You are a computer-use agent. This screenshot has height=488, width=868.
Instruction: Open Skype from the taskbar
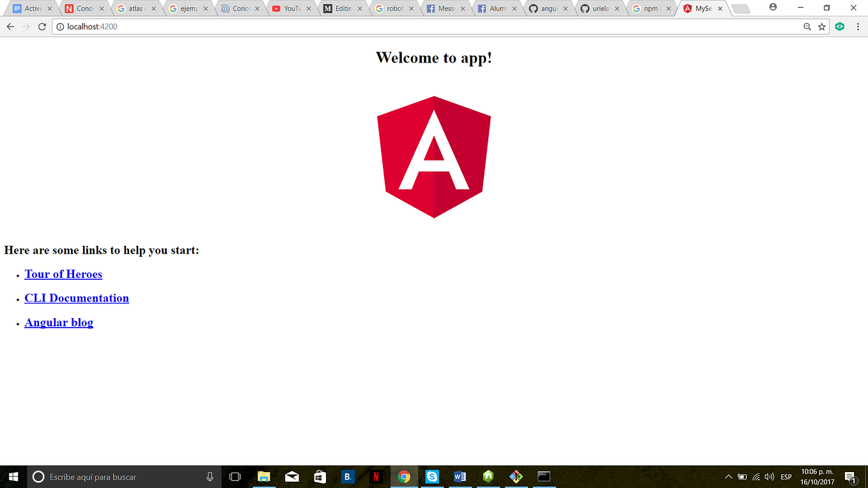point(432,477)
